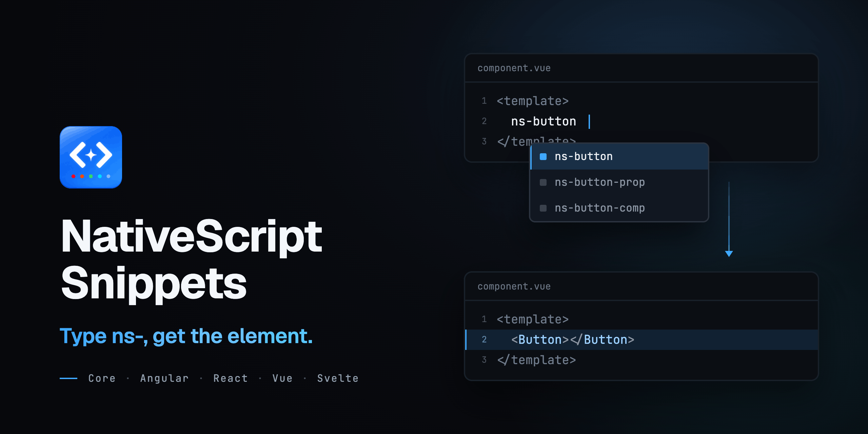
Task: Click the </template> closing tag in the bottom editor
Action: [537, 360]
